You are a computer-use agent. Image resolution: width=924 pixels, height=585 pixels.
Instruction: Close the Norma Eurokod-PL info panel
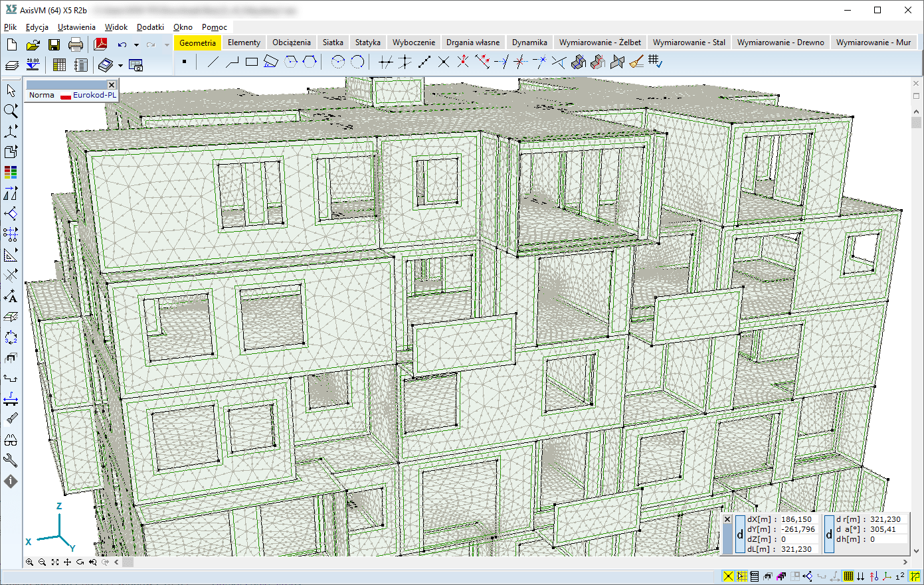tap(112, 84)
